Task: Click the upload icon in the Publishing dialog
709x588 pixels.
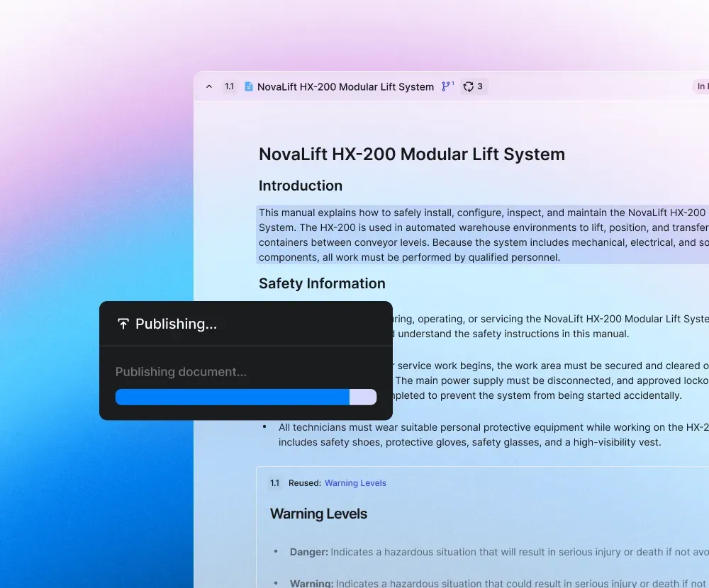Action: pos(123,324)
